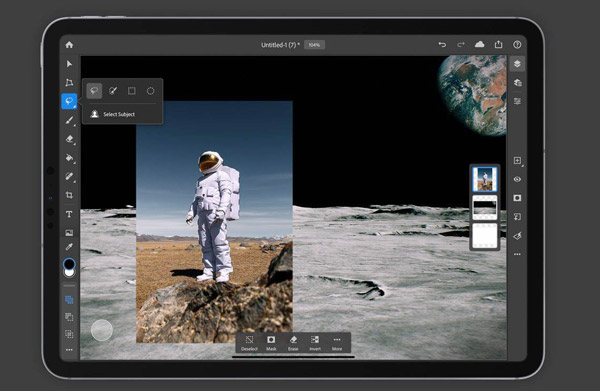
Task: Redo the last action
Action: pyautogui.click(x=461, y=45)
